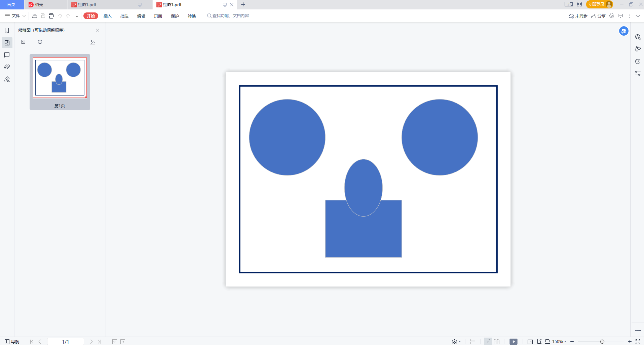Open the comments panel sidebar icon

pyautogui.click(x=7, y=55)
